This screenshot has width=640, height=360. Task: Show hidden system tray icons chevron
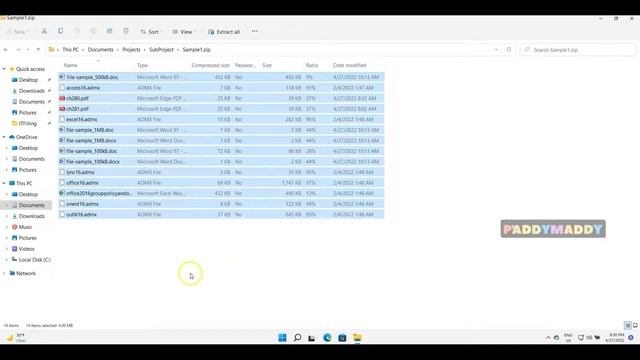pyautogui.click(x=548, y=338)
